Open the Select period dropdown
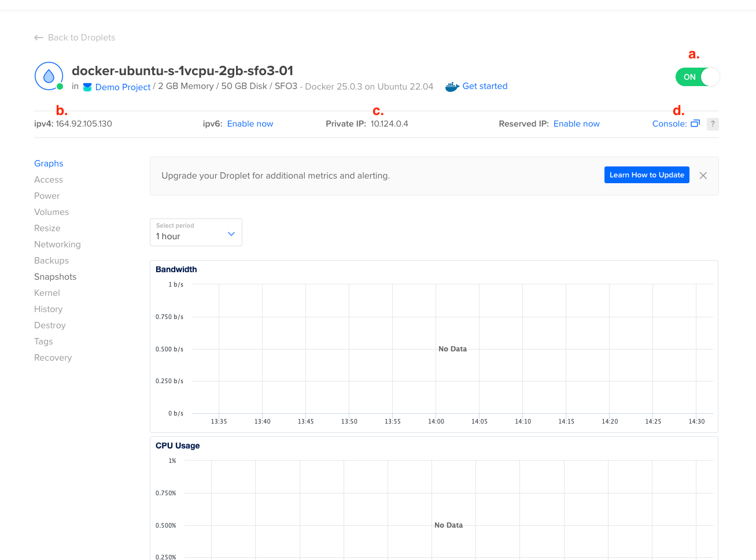The width and height of the screenshot is (756, 560). click(196, 232)
